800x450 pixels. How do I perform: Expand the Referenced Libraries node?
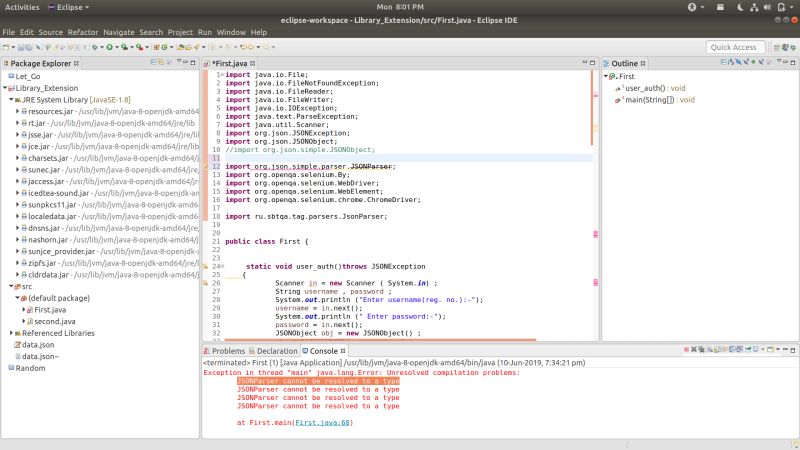(x=11, y=333)
